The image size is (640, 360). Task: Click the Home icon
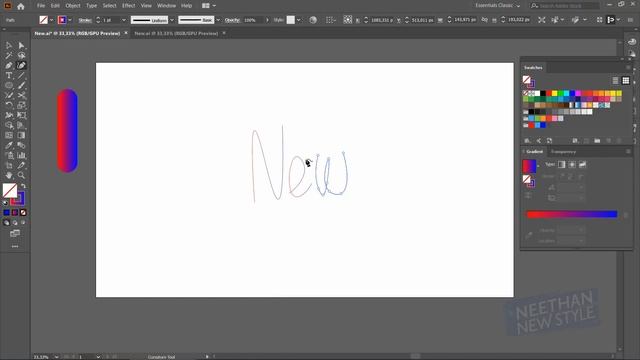(x=21, y=6)
